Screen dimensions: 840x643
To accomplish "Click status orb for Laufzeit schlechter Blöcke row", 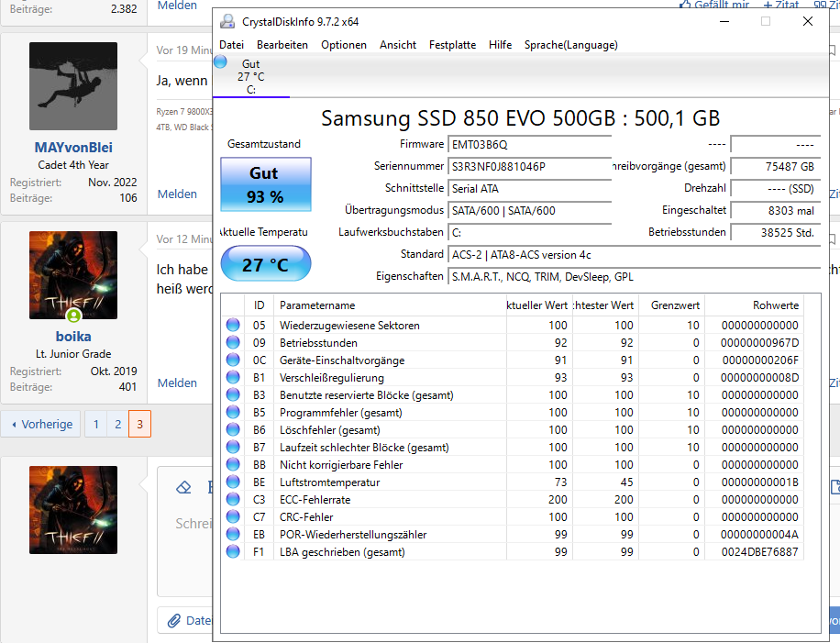I will coord(233,447).
